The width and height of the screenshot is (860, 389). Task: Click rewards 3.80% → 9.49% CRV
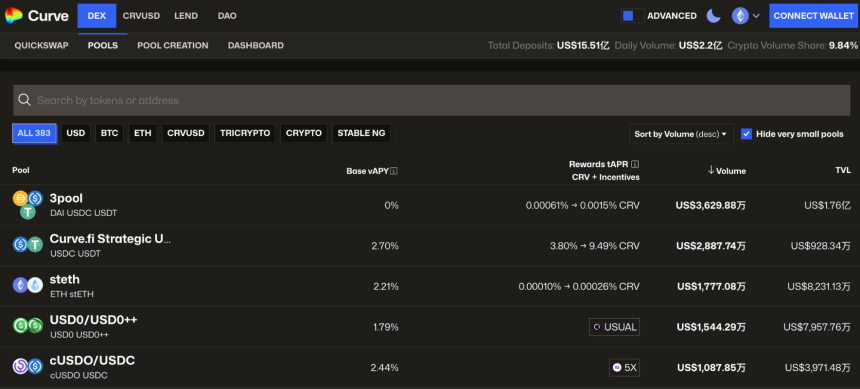click(x=595, y=246)
